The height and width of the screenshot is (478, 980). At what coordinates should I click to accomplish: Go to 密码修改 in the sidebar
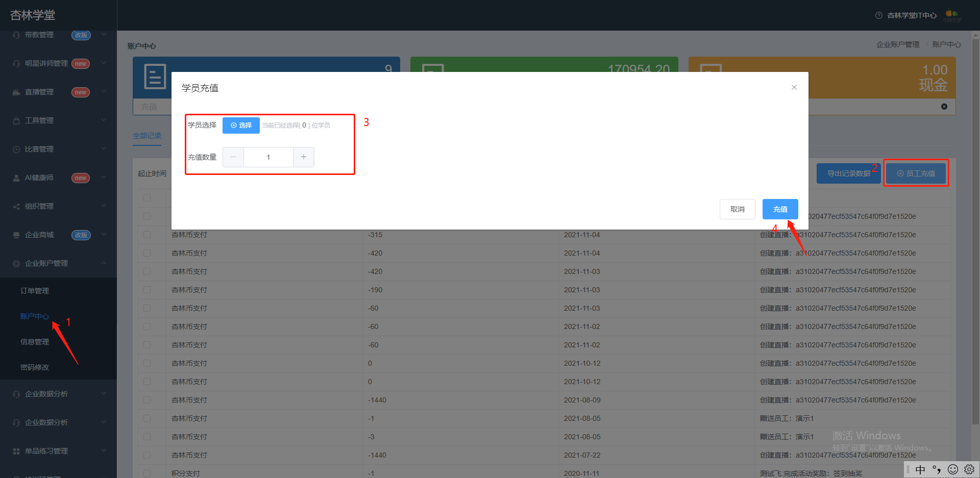pyautogui.click(x=35, y=367)
